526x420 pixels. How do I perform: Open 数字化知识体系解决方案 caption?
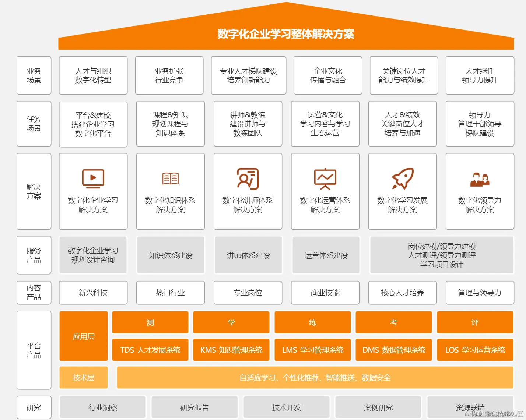point(171,205)
